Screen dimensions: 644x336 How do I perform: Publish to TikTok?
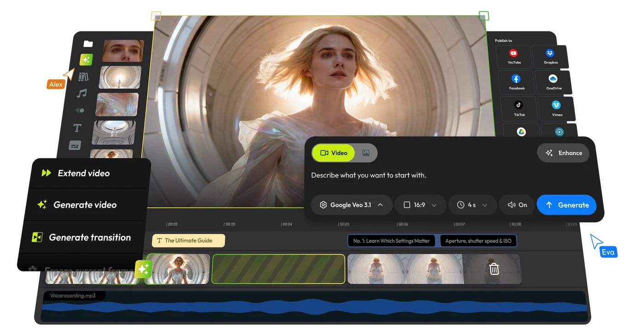point(519,109)
